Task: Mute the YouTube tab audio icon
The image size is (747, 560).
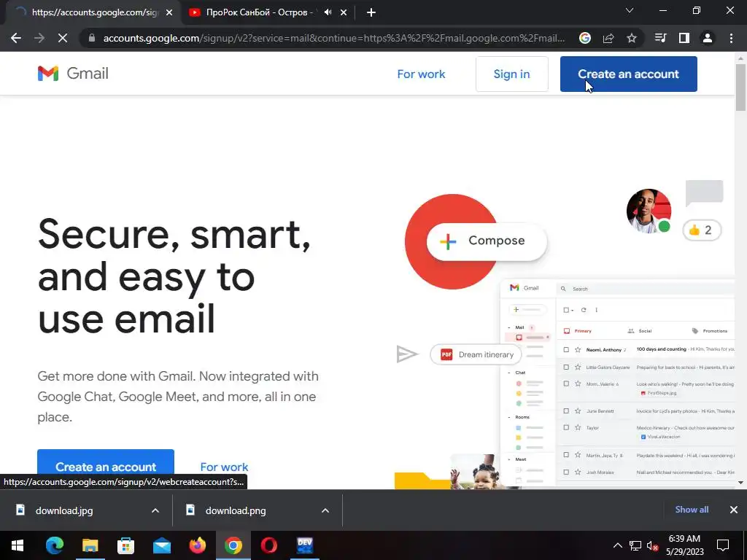Action: [x=328, y=12]
